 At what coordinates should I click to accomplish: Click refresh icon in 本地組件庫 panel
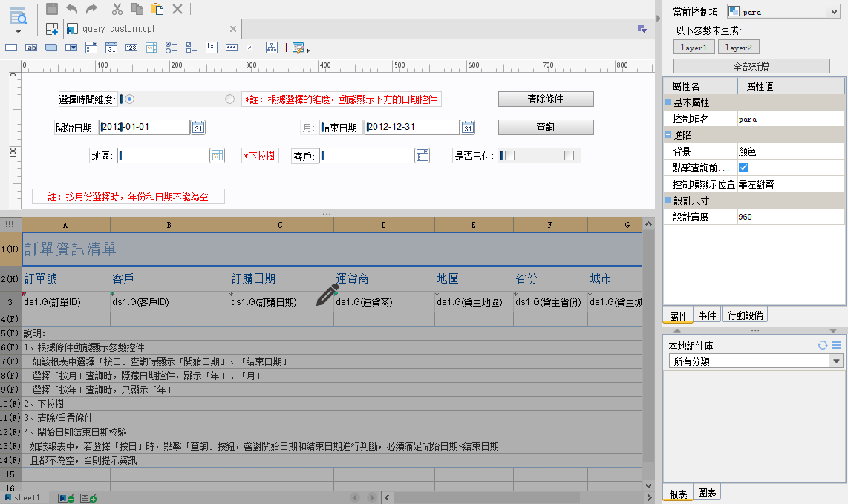click(823, 345)
